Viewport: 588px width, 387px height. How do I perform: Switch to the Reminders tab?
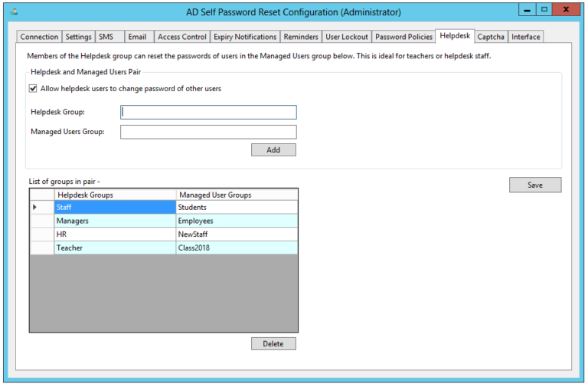(x=301, y=37)
